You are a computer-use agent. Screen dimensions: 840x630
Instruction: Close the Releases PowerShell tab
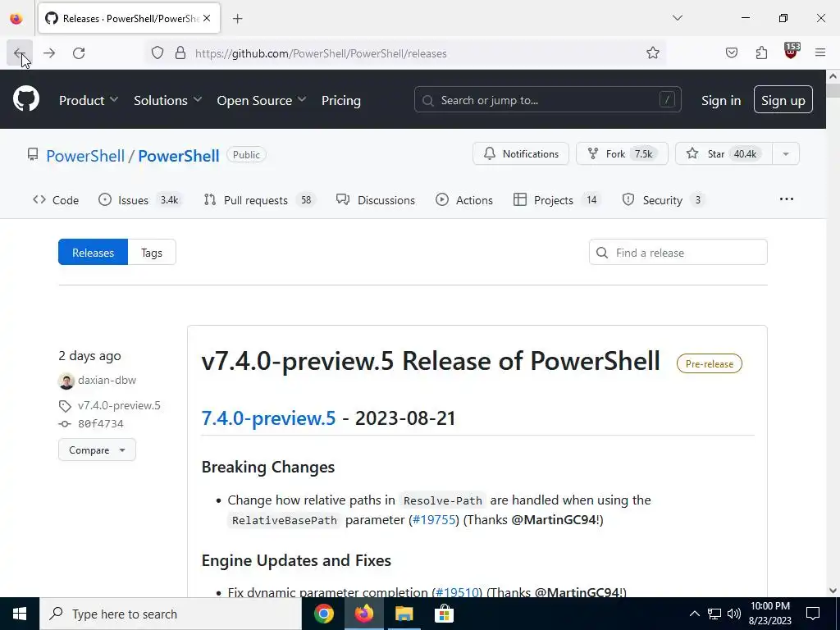tap(207, 18)
